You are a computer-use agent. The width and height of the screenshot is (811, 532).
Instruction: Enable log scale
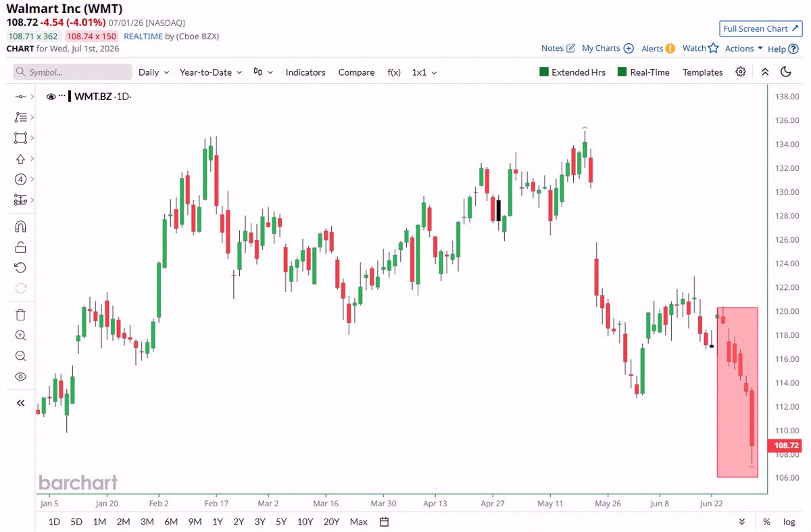tap(789, 522)
